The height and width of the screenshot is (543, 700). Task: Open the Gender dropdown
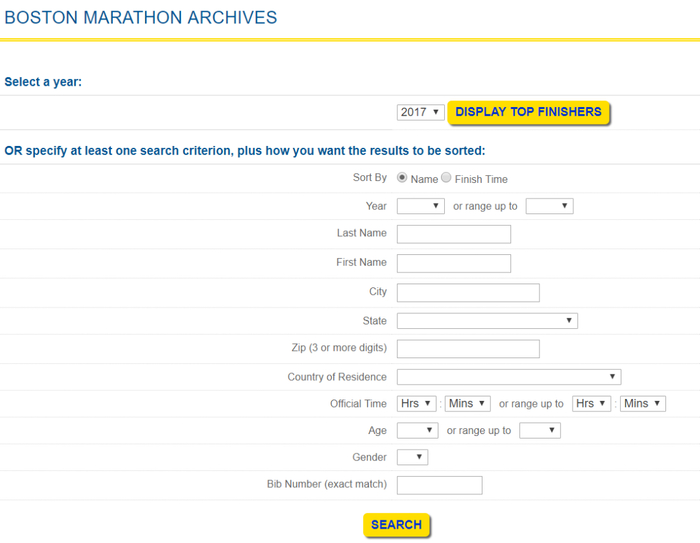(412, 457)
